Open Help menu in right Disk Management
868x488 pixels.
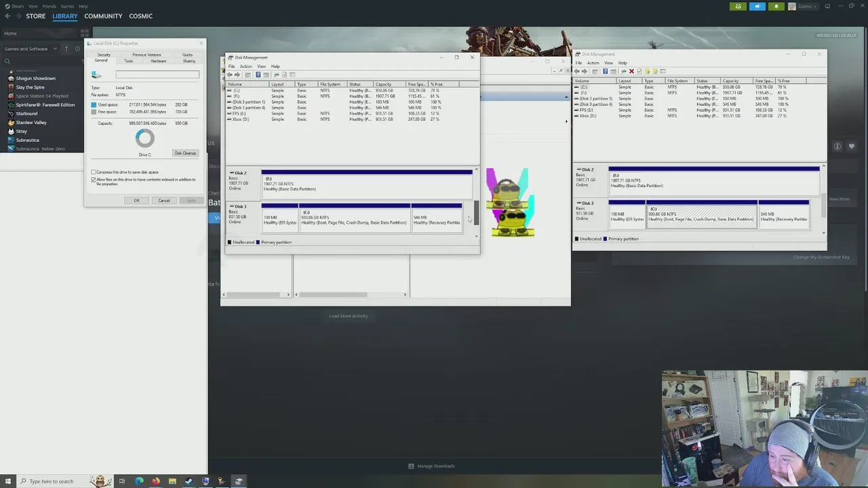623,63
